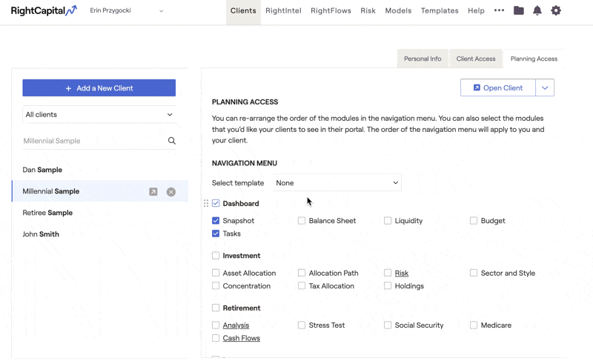
Task: Open the notifications bell
Action: point(537,10)
